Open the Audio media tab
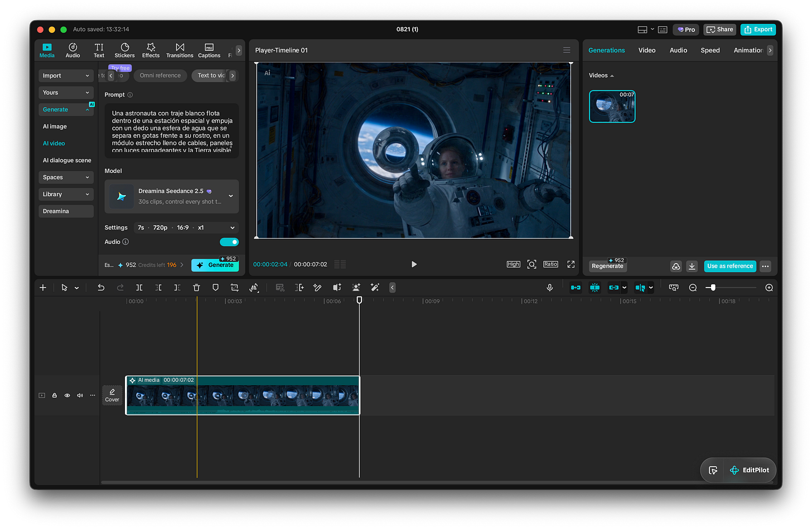The width and height of the screenshot is (812, 529). tap(72, 50)
